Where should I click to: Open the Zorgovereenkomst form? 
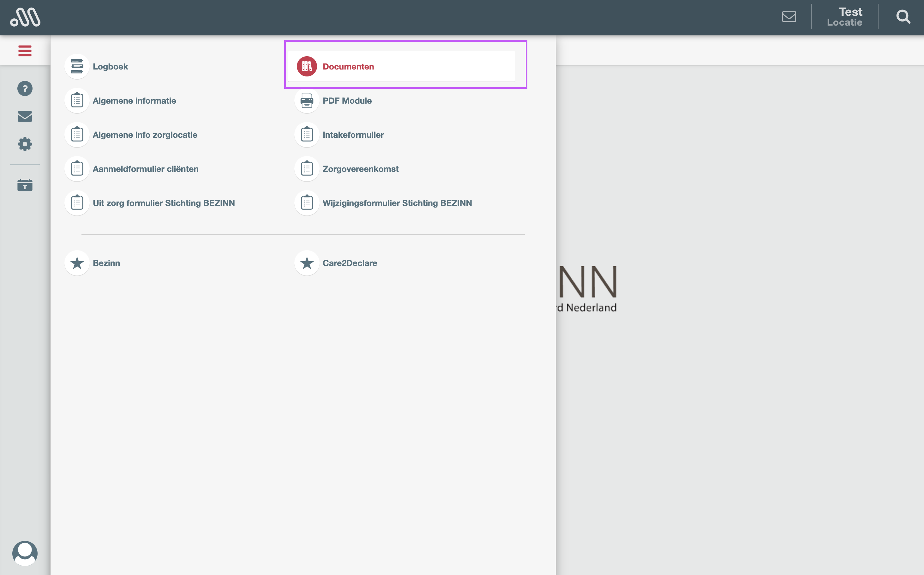pos(360,169)
